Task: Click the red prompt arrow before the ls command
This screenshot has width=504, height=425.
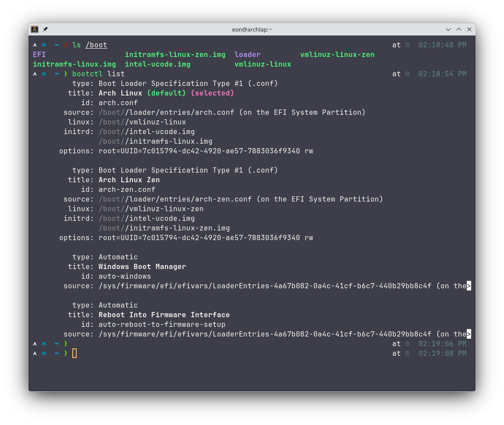Action: [66, 45]
